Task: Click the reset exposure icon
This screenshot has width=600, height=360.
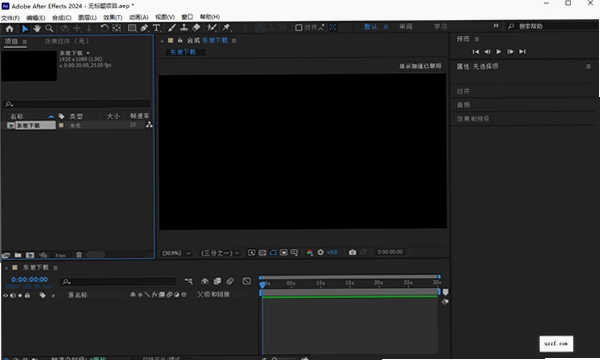Action: pos(321,252)
